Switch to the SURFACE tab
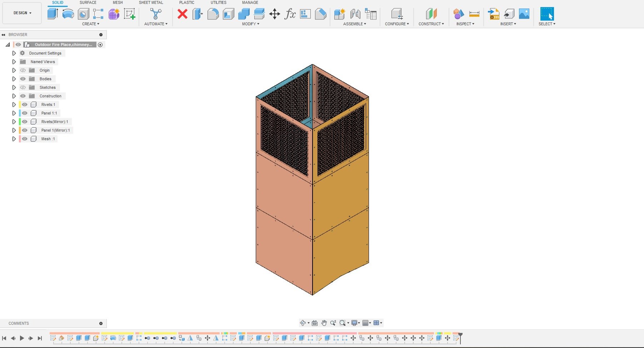 [x=88, y=2]
